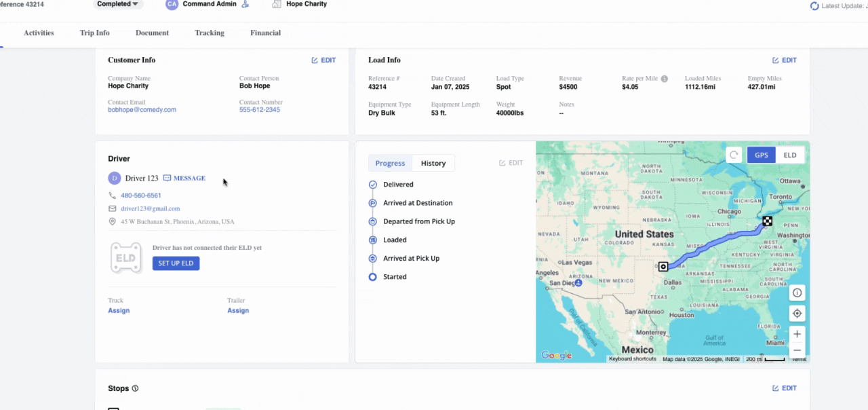Switch map to GPS mode

coord(761,155)
